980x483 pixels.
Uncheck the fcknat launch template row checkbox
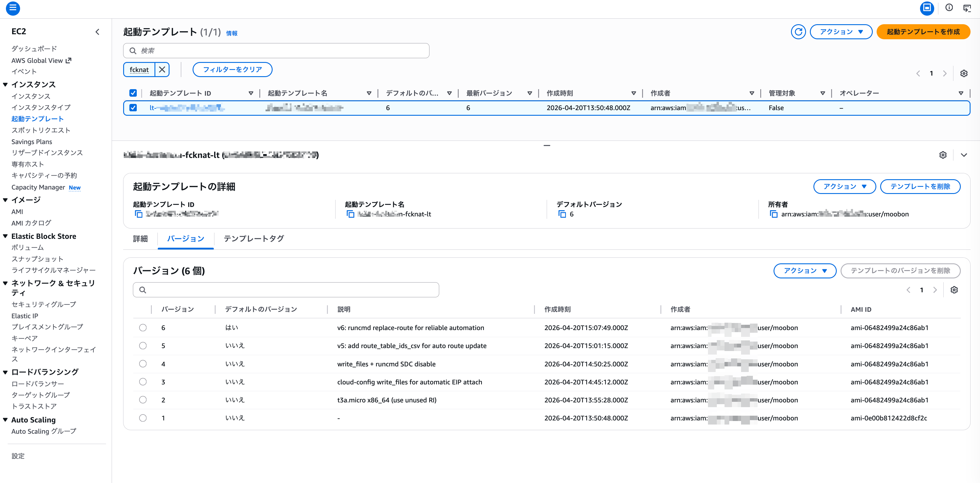click(133, 108)
